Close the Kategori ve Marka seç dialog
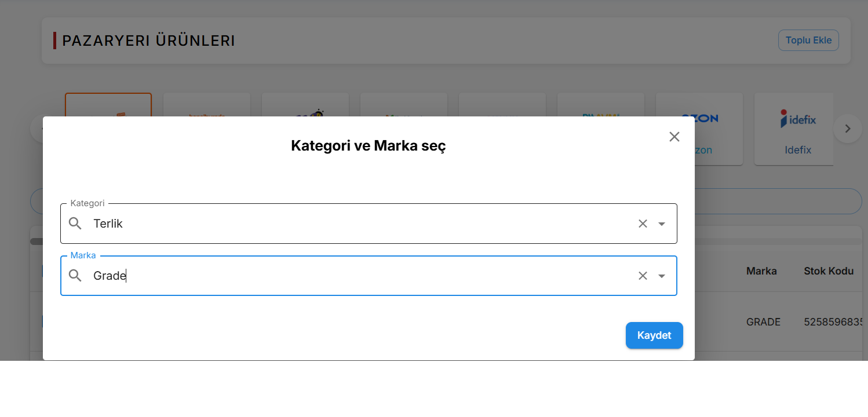The image size is (868, 417). coord(674,137)
